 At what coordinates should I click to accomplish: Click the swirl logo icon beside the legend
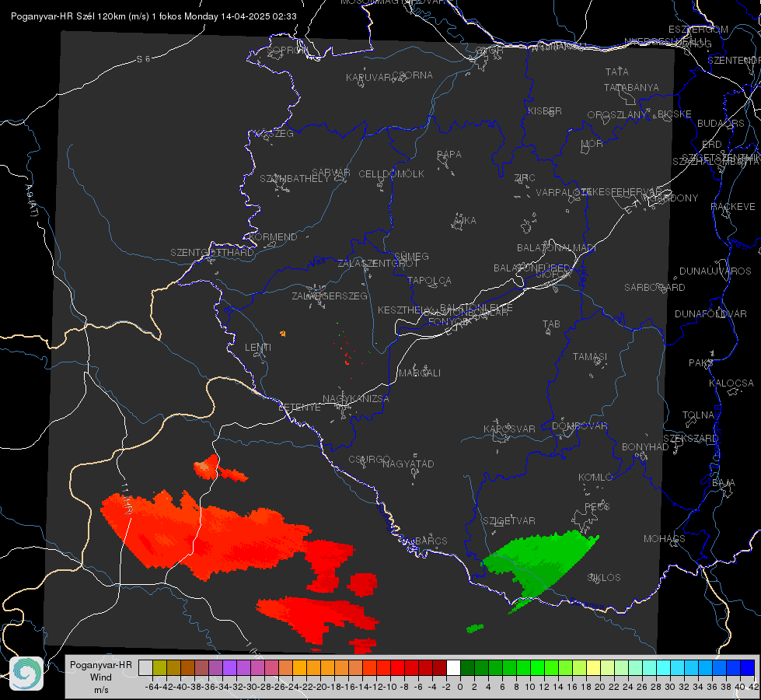coord(26,674)
